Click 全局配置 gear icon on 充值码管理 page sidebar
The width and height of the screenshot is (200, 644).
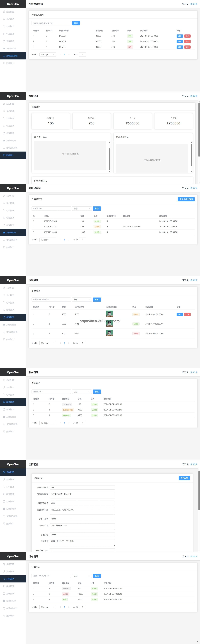click(x=4, y=196)
